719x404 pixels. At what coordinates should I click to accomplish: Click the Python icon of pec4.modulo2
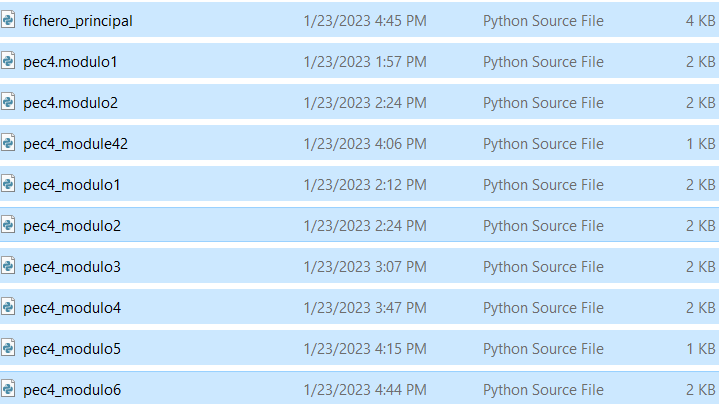pos(8,102)
